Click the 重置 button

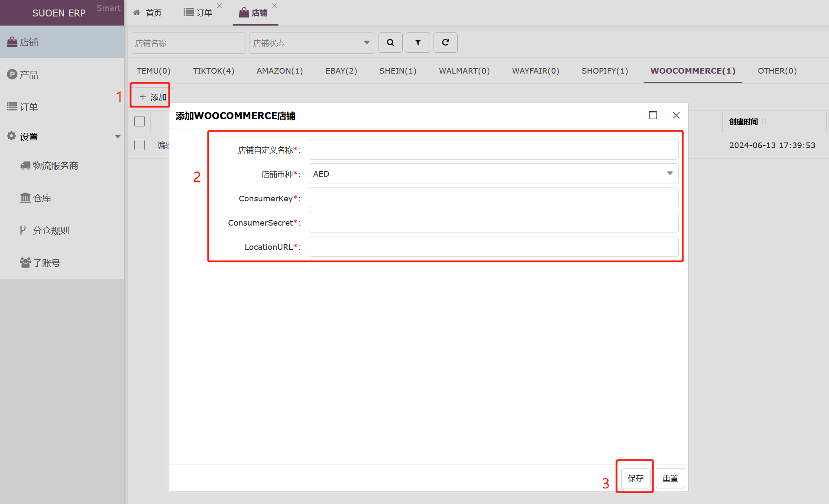[x=670, y=478]
